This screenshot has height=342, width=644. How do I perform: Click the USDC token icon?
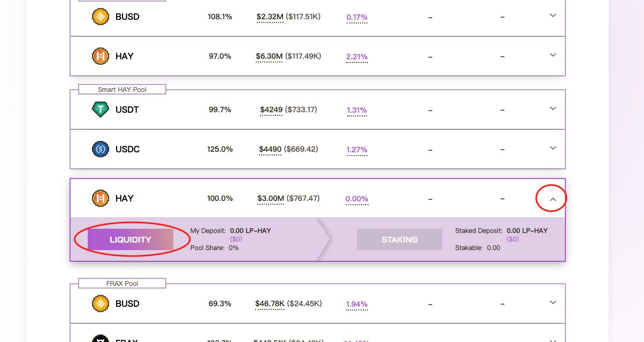pos(101,149)
